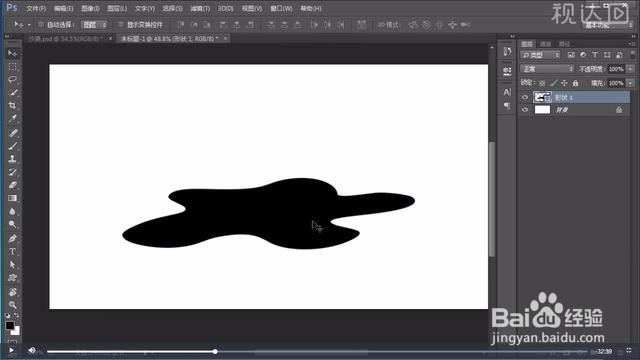Viewport: 640px width, 360px height.
Task: Select the Dodge tool
Action: pos(12,224)
